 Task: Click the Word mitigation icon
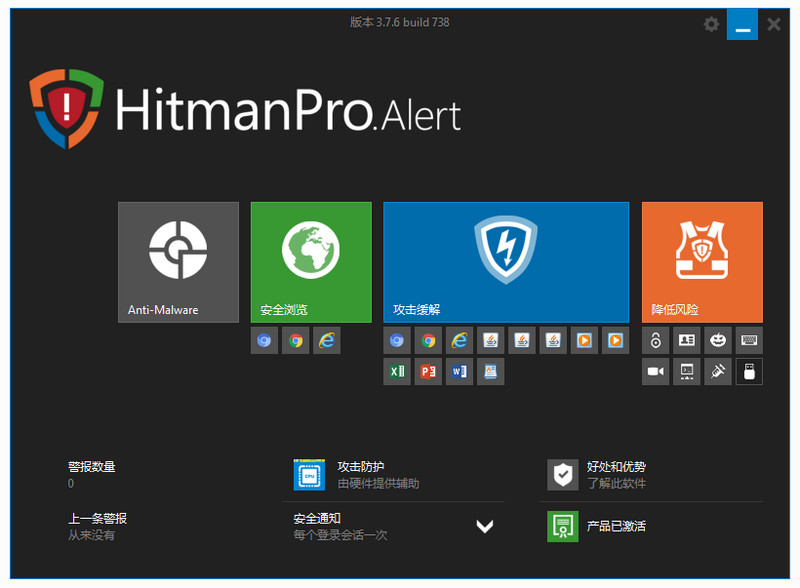tap(459, 371)
